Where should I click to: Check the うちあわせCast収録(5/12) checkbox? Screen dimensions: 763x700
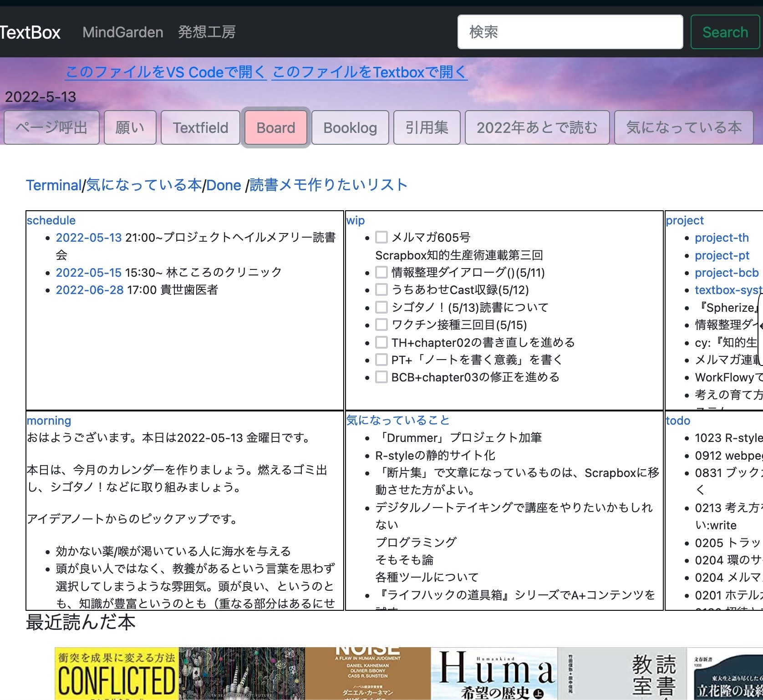[381, 290]
